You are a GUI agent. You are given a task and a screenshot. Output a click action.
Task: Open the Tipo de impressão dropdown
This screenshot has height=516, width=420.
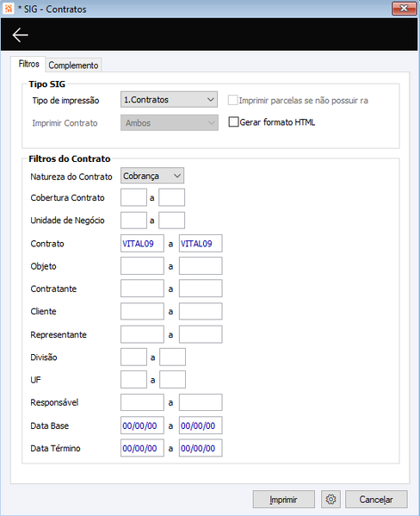pos(169,100)
